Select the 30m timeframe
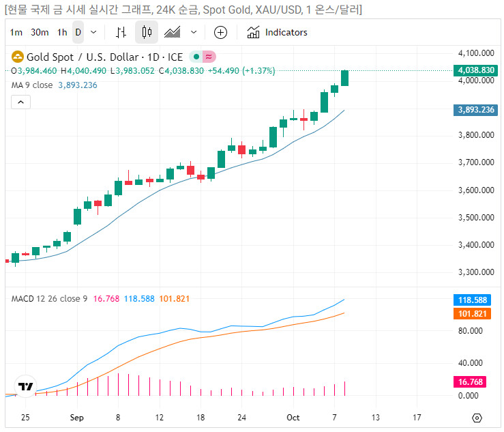Screen dimensions: 504x432 tap(40, 32)
